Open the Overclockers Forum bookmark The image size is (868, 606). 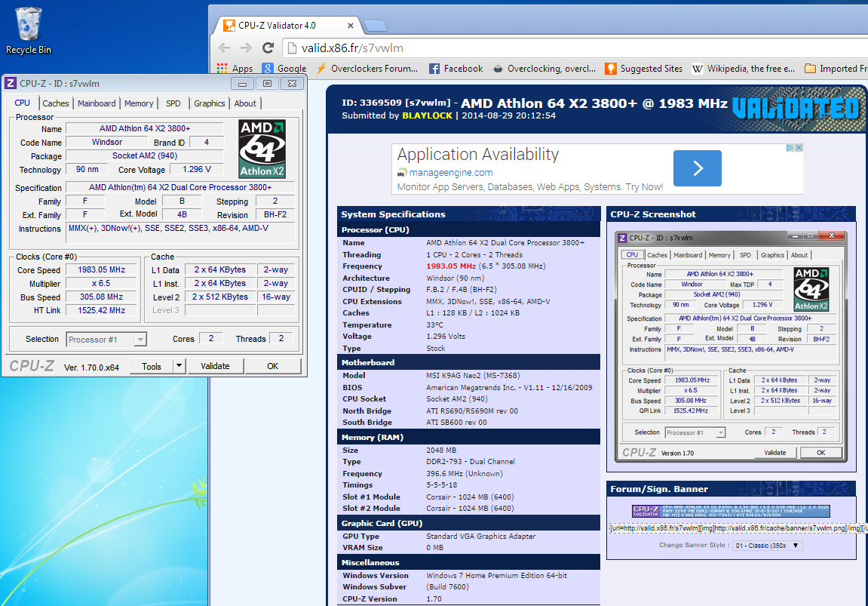click(367, 69)
